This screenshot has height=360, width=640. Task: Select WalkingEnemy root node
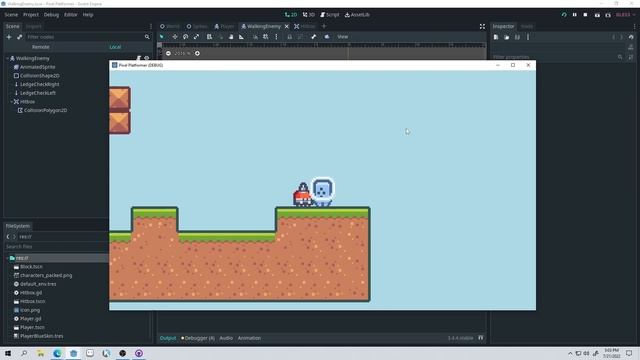point(33,58)
